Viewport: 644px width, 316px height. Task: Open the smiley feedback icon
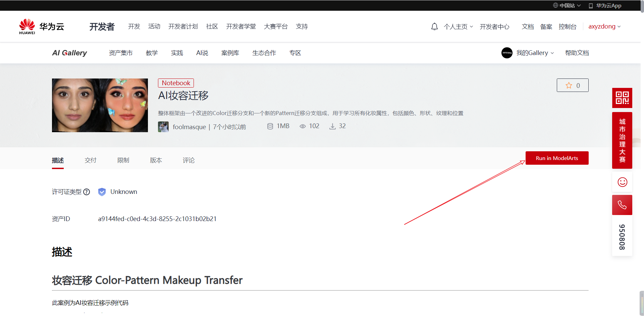[x=622, y=182]
